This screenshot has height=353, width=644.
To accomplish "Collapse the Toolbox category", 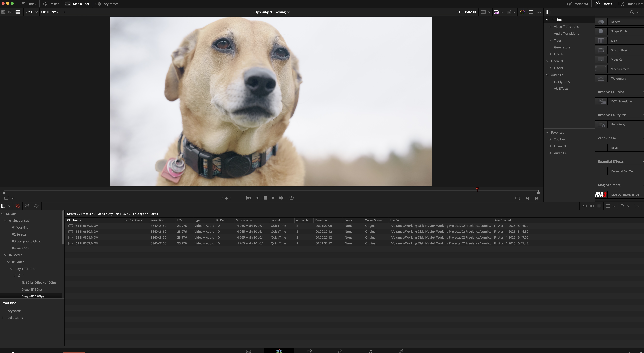I will click(547, 20).
